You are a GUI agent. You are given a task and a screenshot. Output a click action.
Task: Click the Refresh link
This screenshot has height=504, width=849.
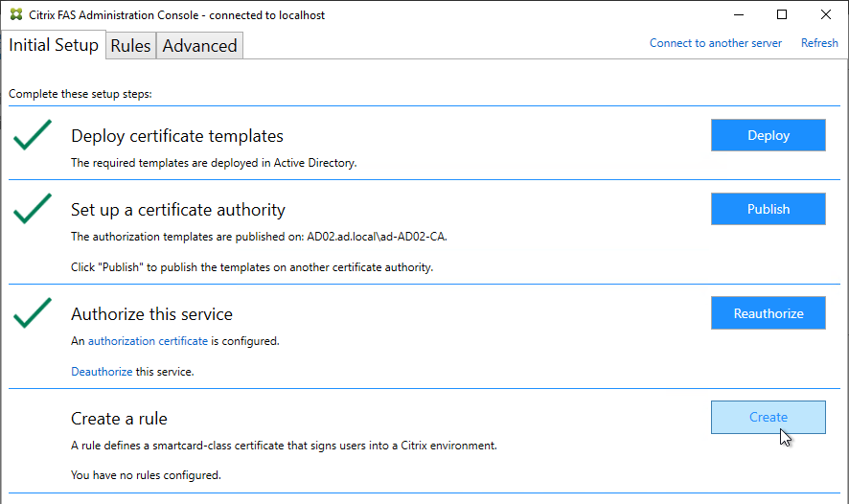[x=819, y=43]
